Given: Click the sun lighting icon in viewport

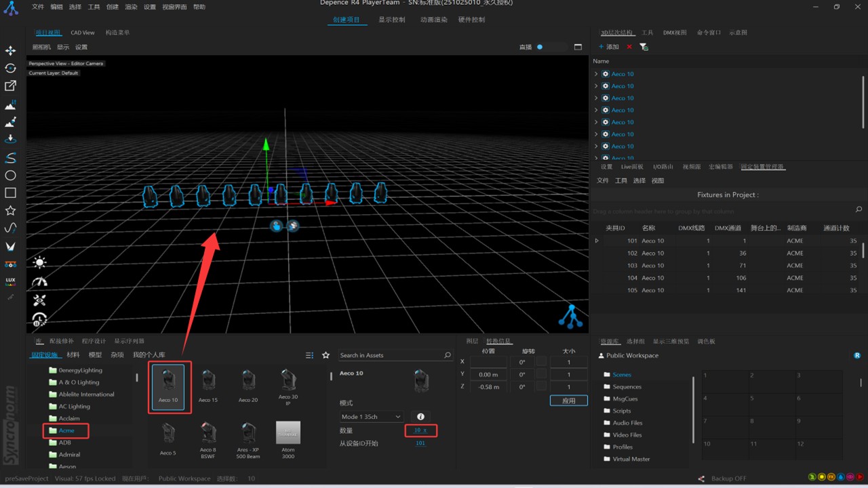Looking at the screenshot, I should [40, 263].
